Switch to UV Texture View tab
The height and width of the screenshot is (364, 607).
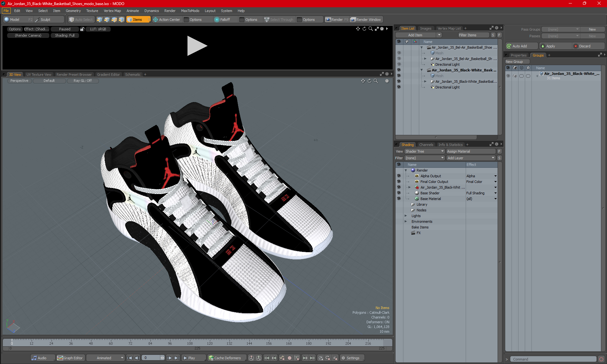point(39,75)
